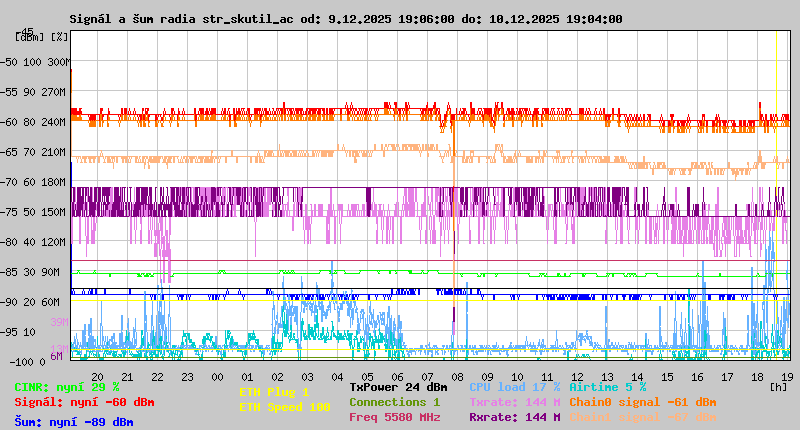Click the [dBm] [%] axis units header
The width and height of the screenshot is (800, 430).
42,36
